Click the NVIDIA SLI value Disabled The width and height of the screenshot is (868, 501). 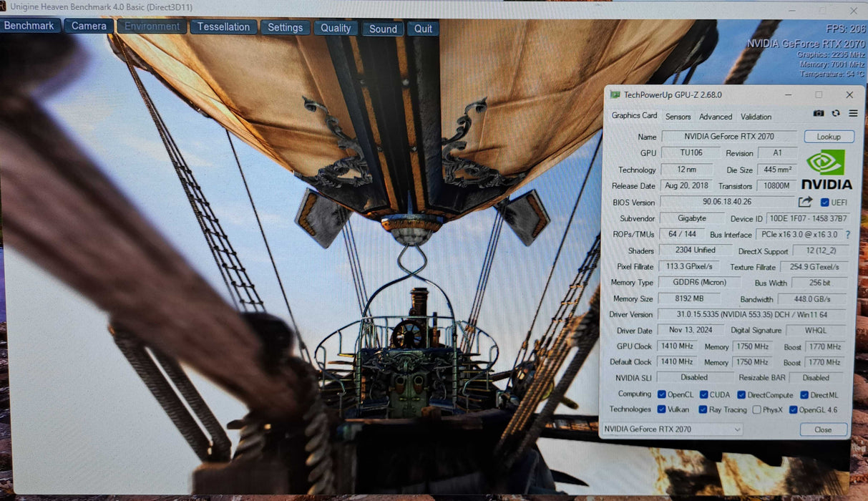coord(695,377)
